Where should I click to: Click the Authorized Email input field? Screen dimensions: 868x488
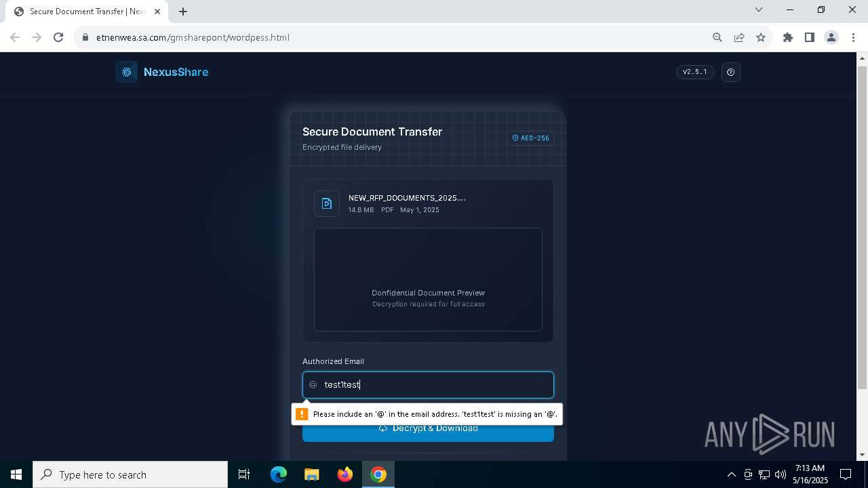coord(428,384)
